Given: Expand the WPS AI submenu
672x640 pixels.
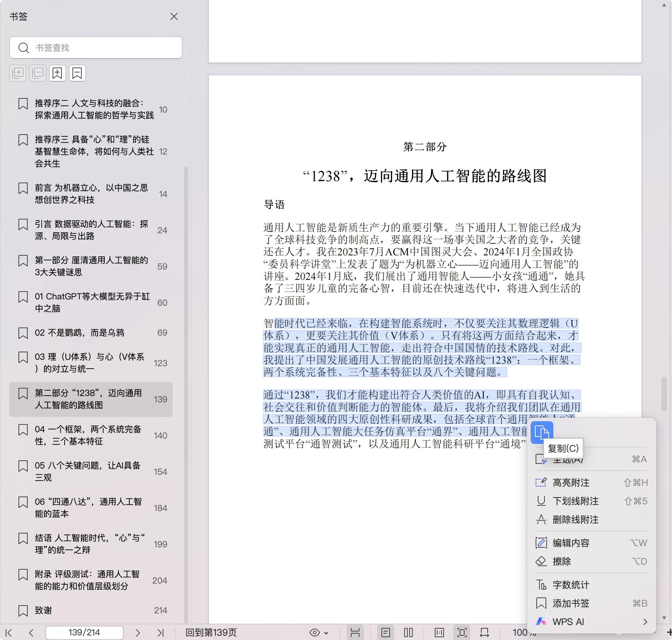Looking at the screenshot, I should (x=645, y=622).
